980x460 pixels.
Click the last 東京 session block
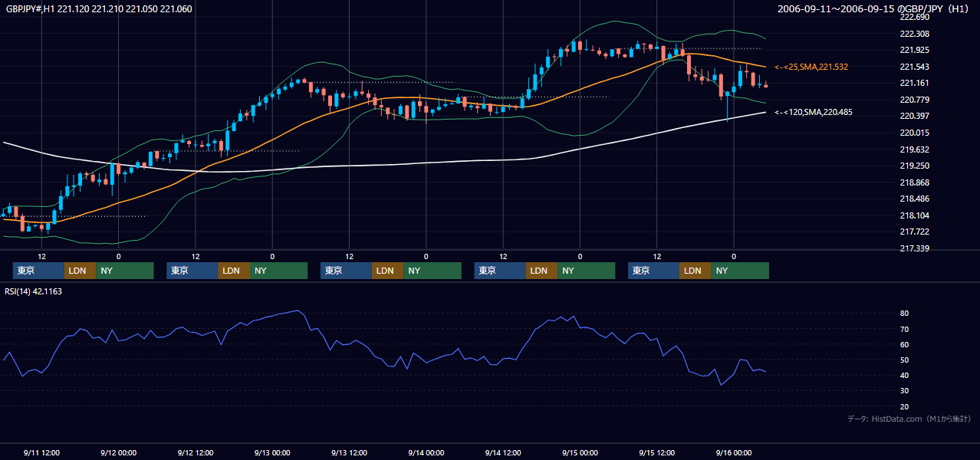[653, 271]
